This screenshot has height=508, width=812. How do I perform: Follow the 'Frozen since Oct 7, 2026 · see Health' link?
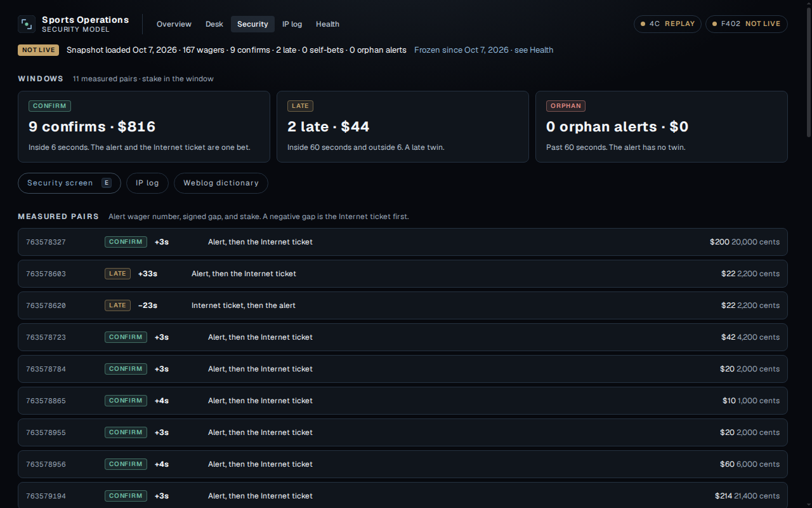pos(483,50)
